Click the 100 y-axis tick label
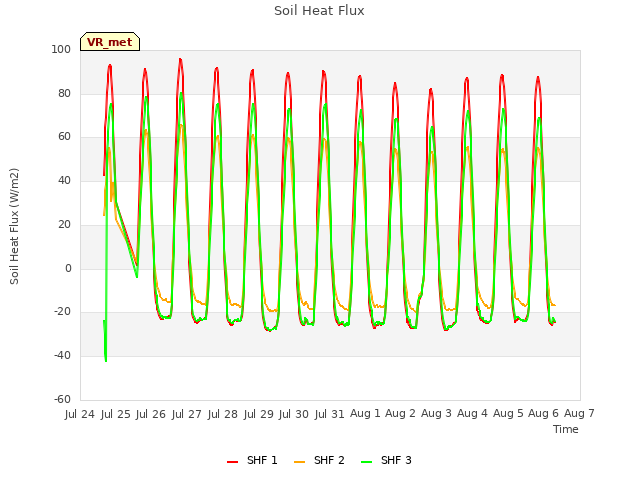 coord(61,50)
